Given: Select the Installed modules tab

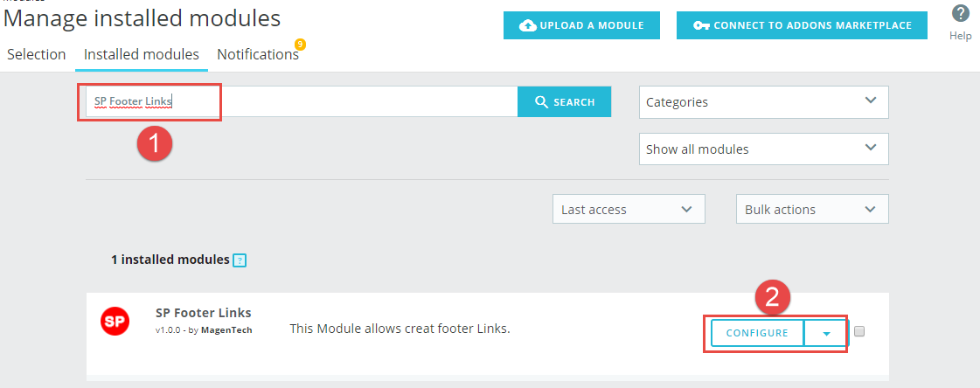Looking at the screenshot, I should point(142,54).
